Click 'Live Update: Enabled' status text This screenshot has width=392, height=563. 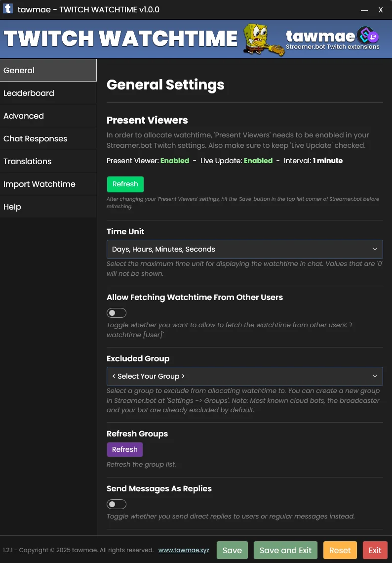pyautogui.click(x=236, y=161)
